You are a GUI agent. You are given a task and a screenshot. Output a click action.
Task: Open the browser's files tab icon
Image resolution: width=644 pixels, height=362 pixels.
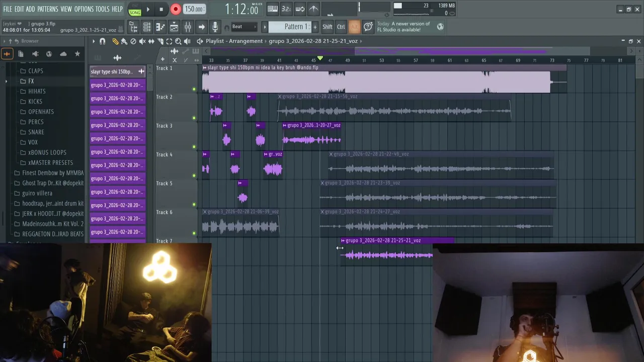pyautogui.click(x=21, y=54)
